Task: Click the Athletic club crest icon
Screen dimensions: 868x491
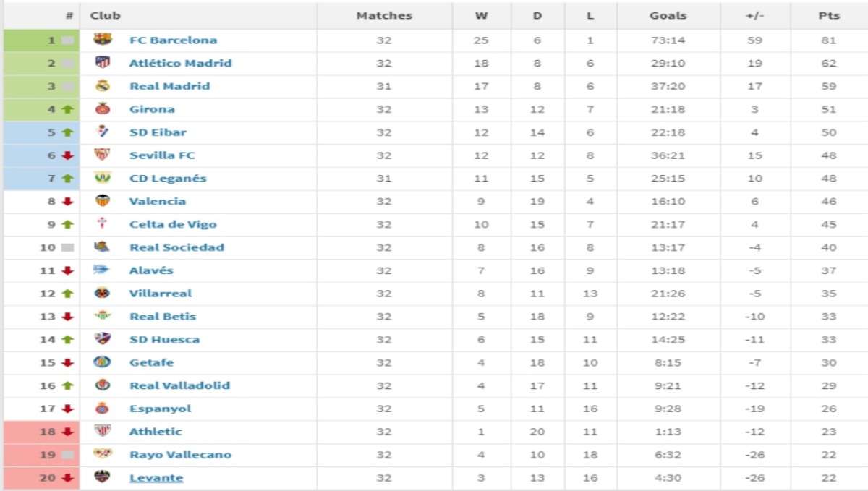Action: point(103,431)
